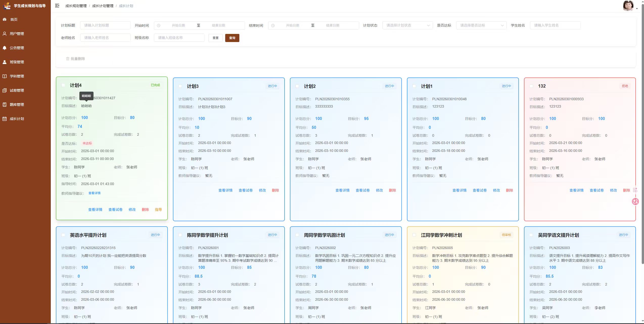644x324 pixels.
Task: Click the trash icon beside 批量删除
Action: click(x=68, y=59)
